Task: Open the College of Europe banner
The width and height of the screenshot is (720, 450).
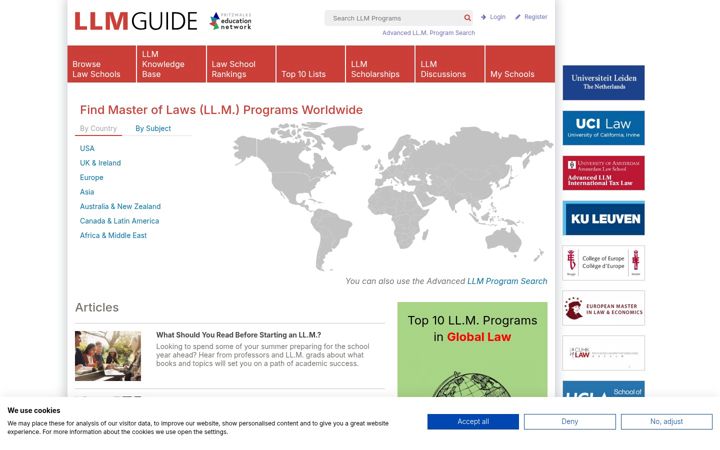Action: (x=603, y=263)
